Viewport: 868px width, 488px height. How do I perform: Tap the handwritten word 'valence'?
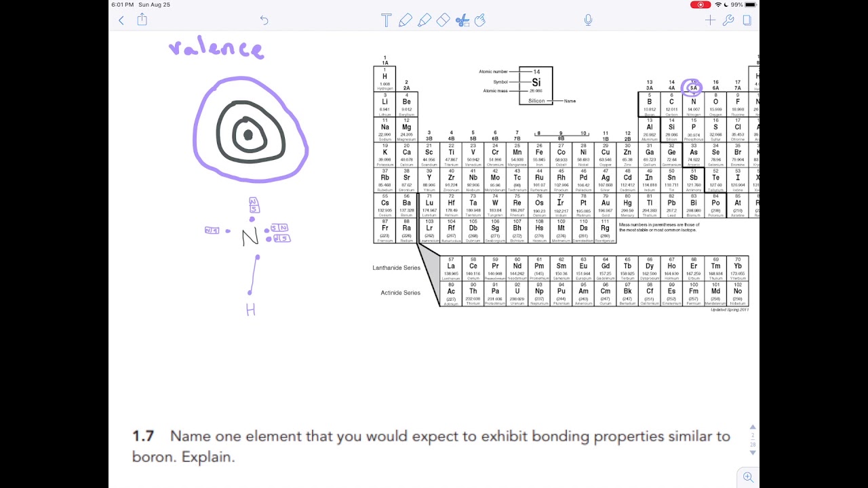(216, 48)
